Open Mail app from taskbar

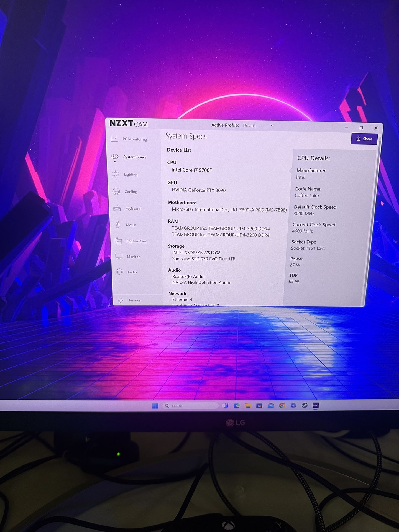[271, 406]
